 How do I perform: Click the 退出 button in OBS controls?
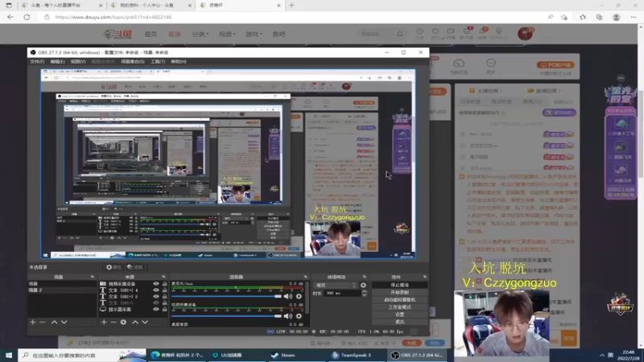(399, 322)
